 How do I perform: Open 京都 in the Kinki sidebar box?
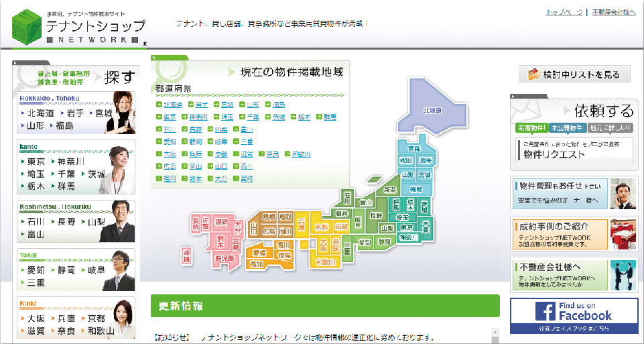[96, 319]
